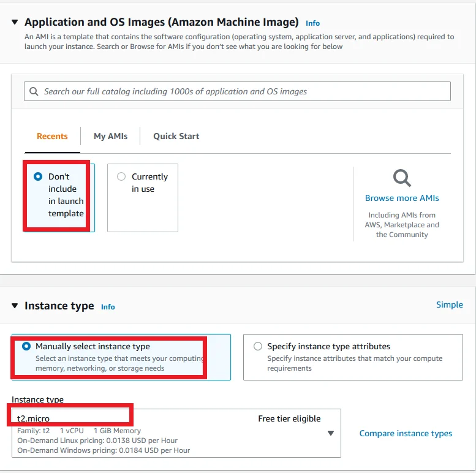Select Don't include in launch template radio
Viewport: 476px width, 473px height.
point(38,176)
